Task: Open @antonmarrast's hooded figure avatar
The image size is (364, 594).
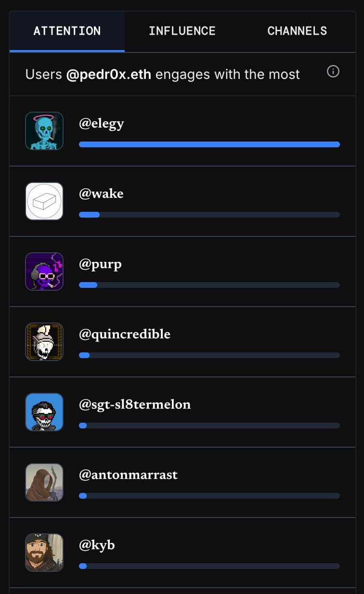Action: tap(44, 482)
